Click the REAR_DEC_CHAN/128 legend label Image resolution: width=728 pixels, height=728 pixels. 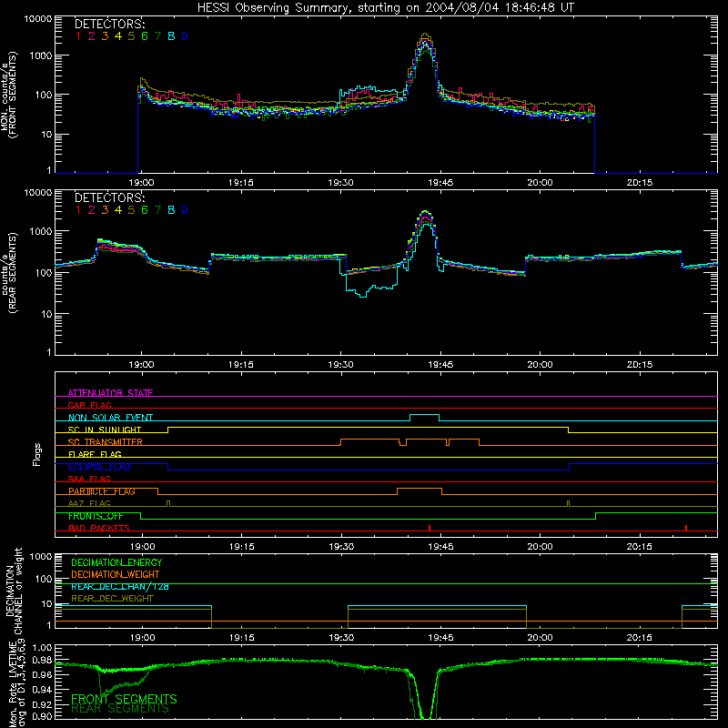pyautogui.click(x=120, y=586)
